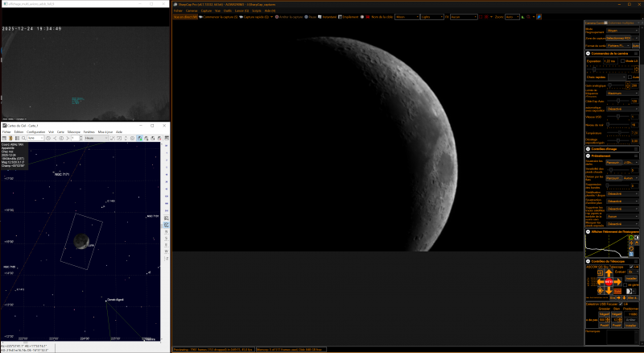The height and width of the screenshot is (353, 644).
Task: Open the Mode de regroupement dropdown (Moyen)
Action: (622, 31)
